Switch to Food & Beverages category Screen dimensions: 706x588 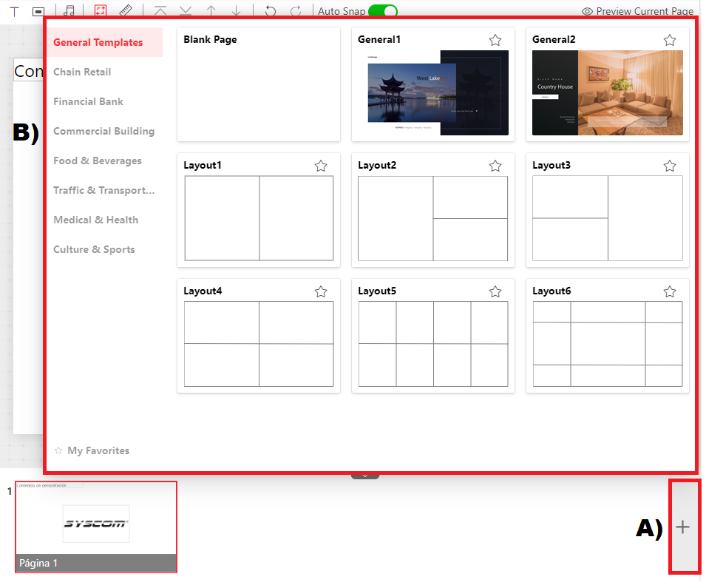pos(98,160)
